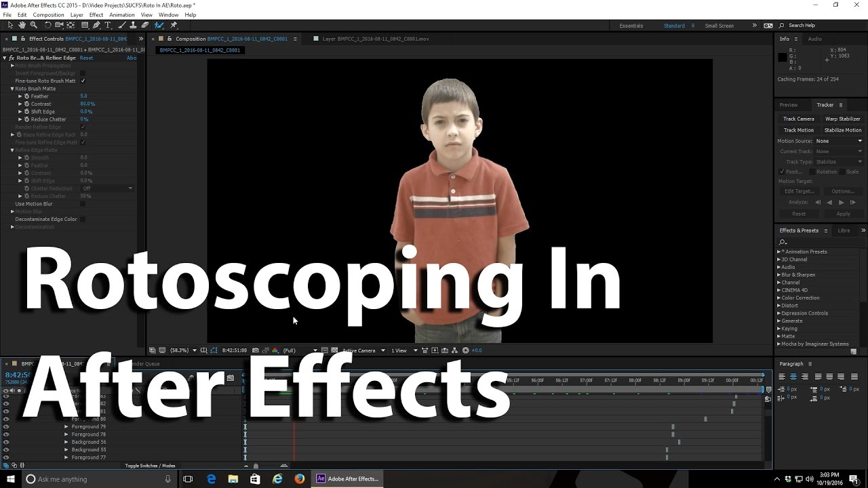This screenshot has width=868, height=488.
Task: Select the Pan Behind anchor point tool
Action: [71, 25]
